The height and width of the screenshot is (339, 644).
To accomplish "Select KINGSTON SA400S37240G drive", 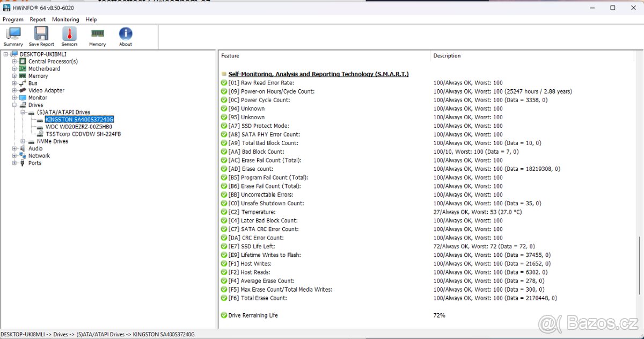I will pyautogui.click(x=79, y=119).
